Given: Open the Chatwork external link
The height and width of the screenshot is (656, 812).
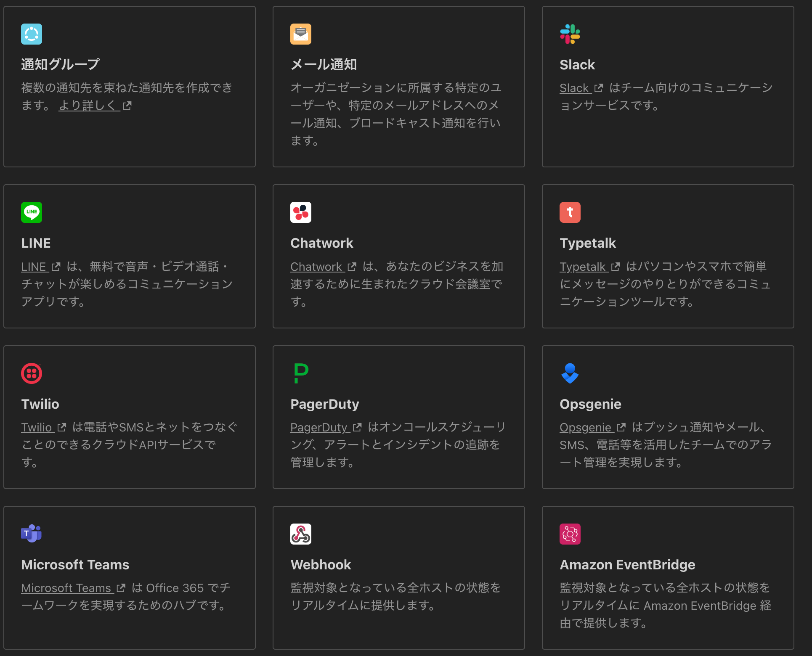Looking at the screenshot, I should click(x=318, y=267).
